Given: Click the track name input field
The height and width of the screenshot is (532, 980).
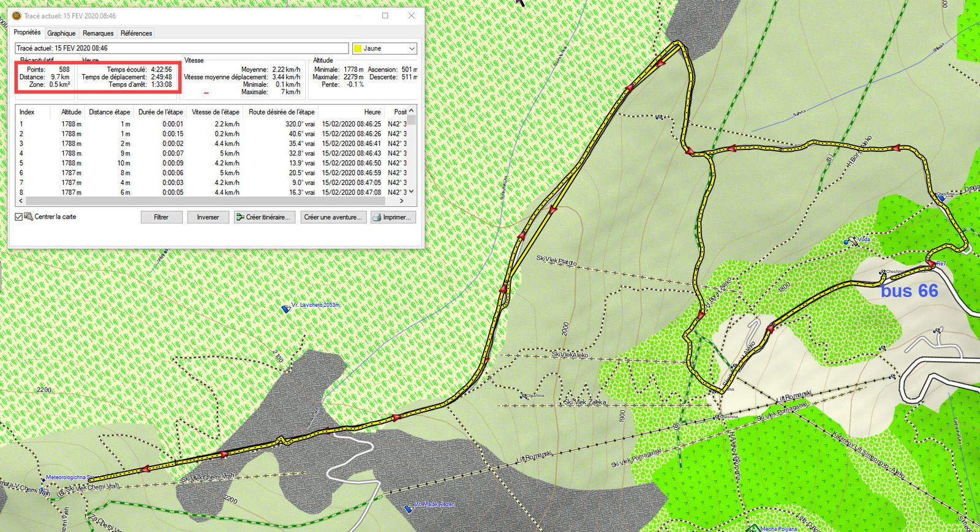Looking at the screenshot, I should point(182,48).
